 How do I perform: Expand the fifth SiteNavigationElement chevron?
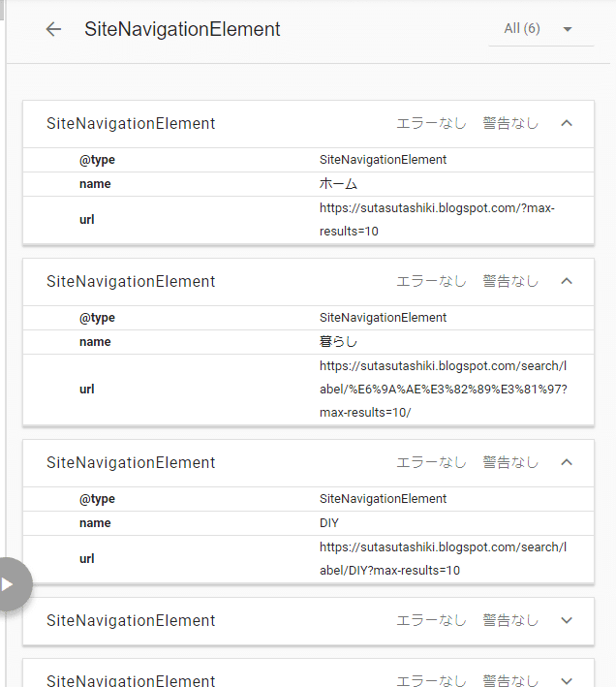click(x=567, y=680)
